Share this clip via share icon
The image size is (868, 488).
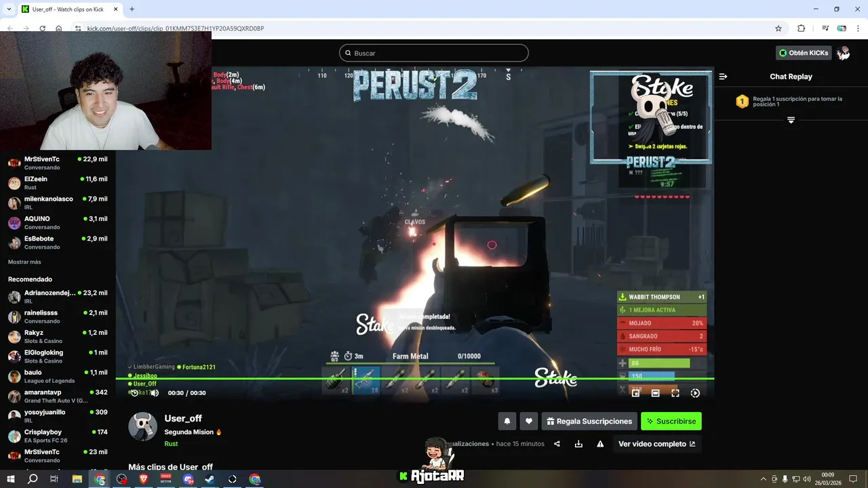(557, 444)
